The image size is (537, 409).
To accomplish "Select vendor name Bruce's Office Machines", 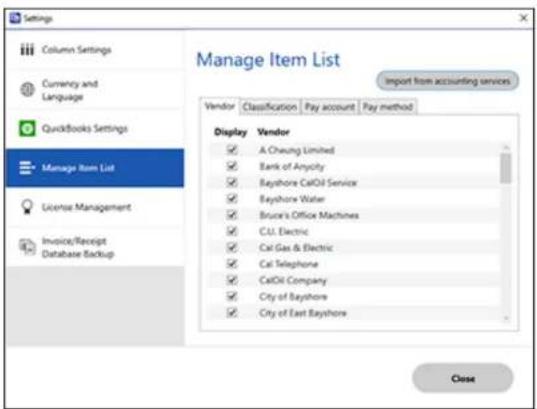I will coord(309,215).
